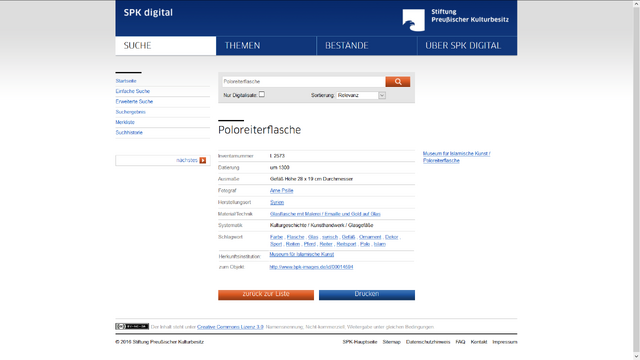Open the Kontakt footer link
Image resolution: width=640 pixels, height=360 pixels.
(479, 342)
